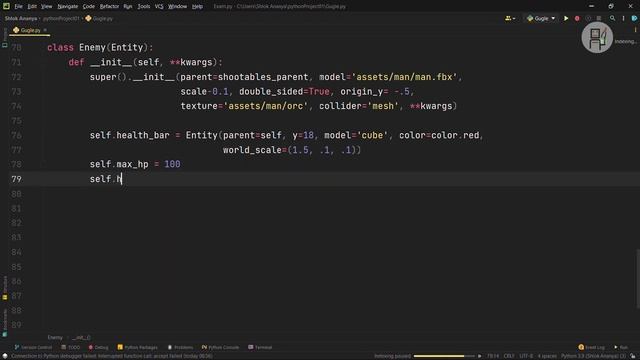640x360 pixels.
Task: Resume the paused indexing play icon
Action: (x=480, y=356)
